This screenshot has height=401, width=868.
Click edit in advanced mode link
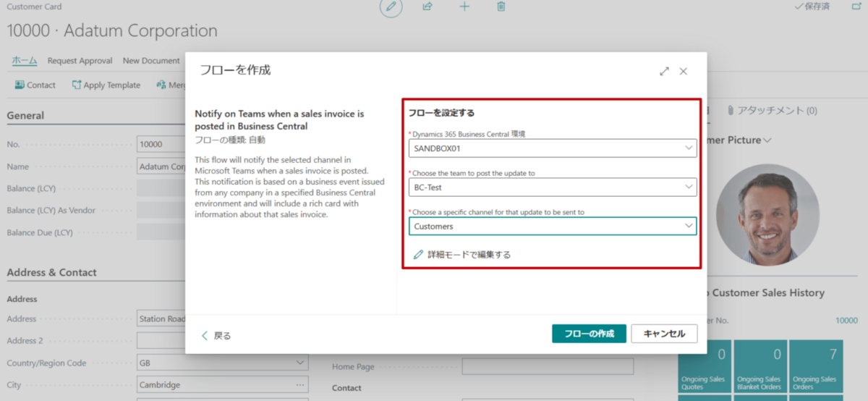tap(461, 255)
